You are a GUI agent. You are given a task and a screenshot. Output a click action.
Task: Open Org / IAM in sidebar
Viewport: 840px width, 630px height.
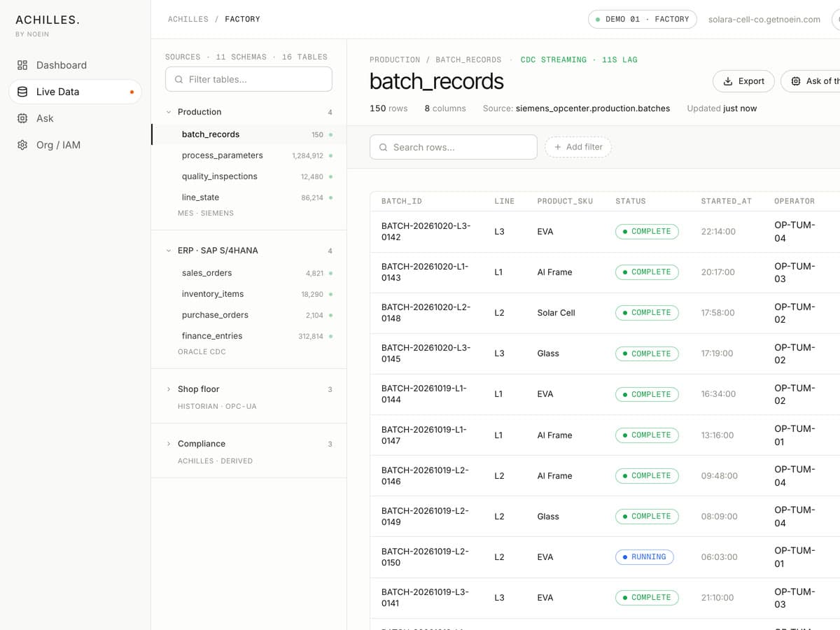tap(75, 145)
